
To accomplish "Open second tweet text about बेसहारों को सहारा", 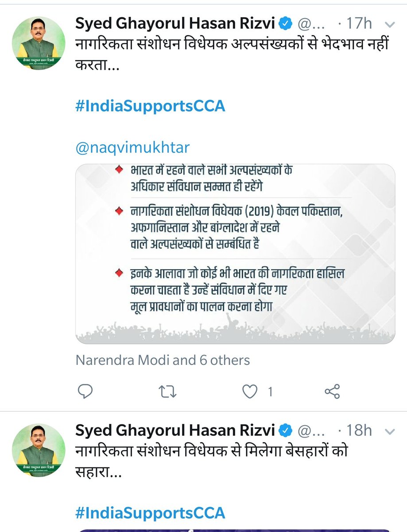I will [x=212, y=461].
